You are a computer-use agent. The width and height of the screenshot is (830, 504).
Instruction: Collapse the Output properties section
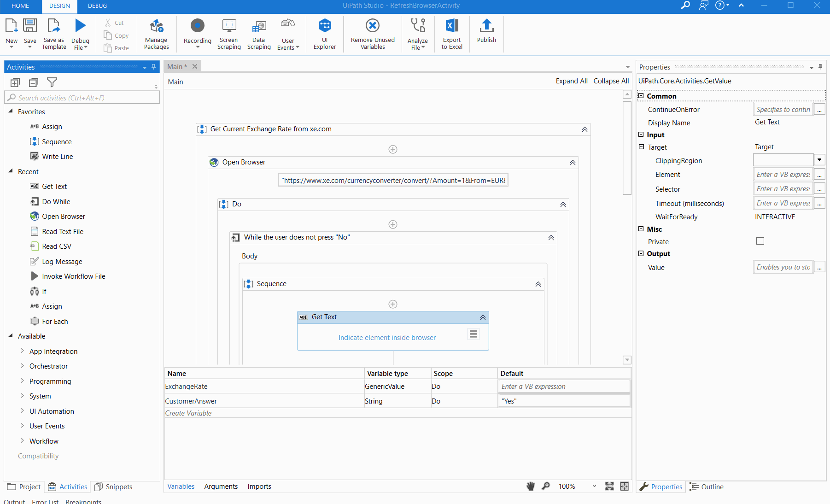[641, 253]
